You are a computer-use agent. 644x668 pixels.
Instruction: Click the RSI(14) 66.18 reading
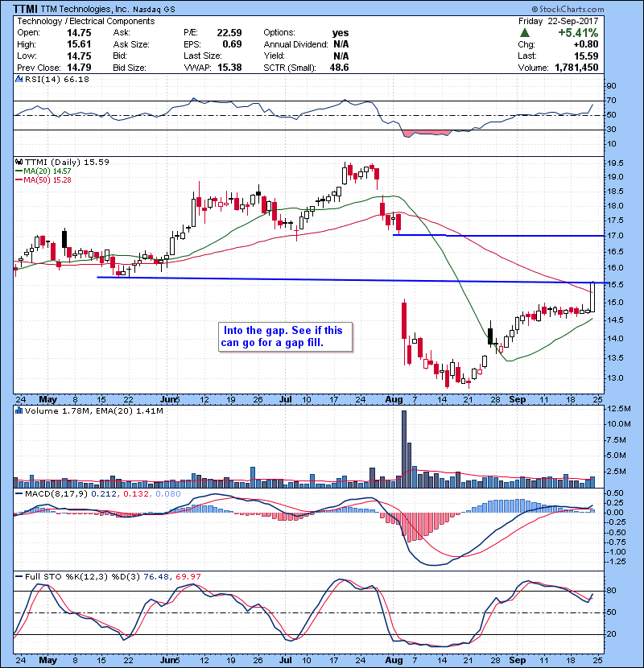pyautogui.click(x=57, y=79)
